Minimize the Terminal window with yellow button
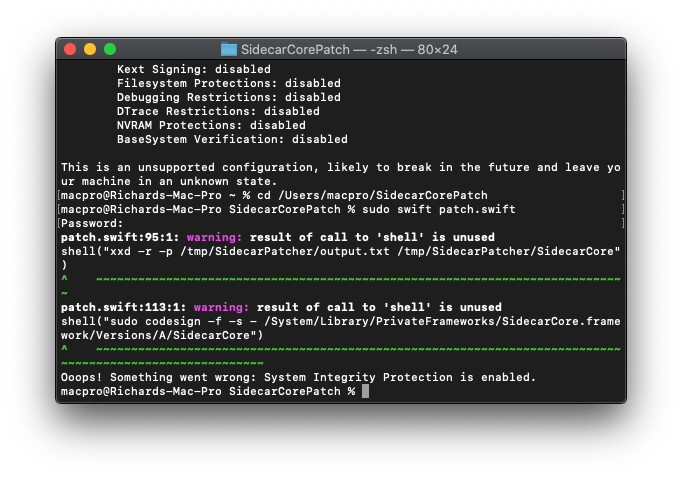 click(90, 49)
